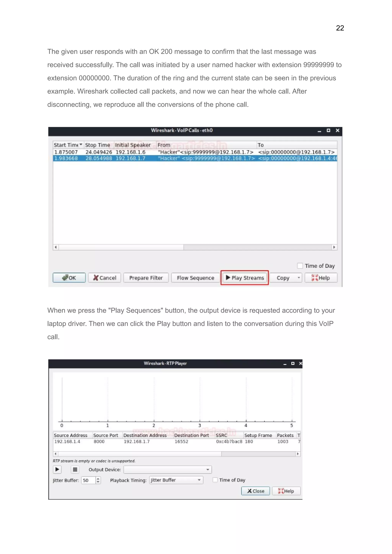Click the Source Port column header
The image size is (392, 554).
(107, 435)
